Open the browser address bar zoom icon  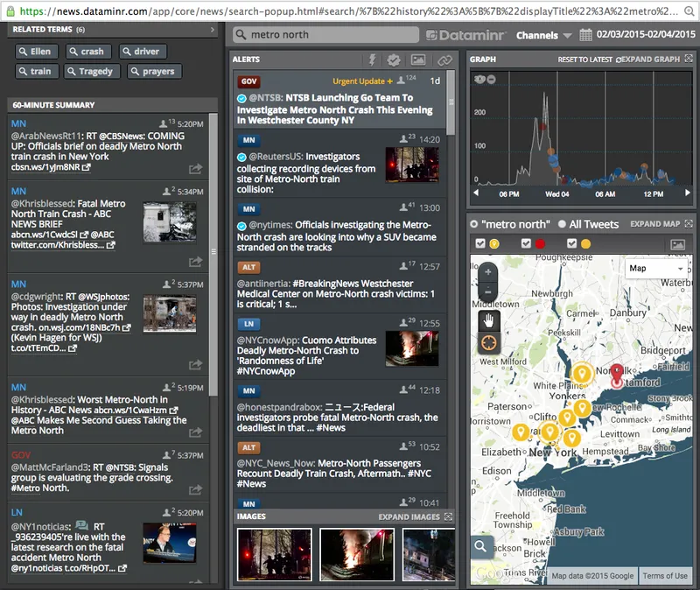click(689, 11)
